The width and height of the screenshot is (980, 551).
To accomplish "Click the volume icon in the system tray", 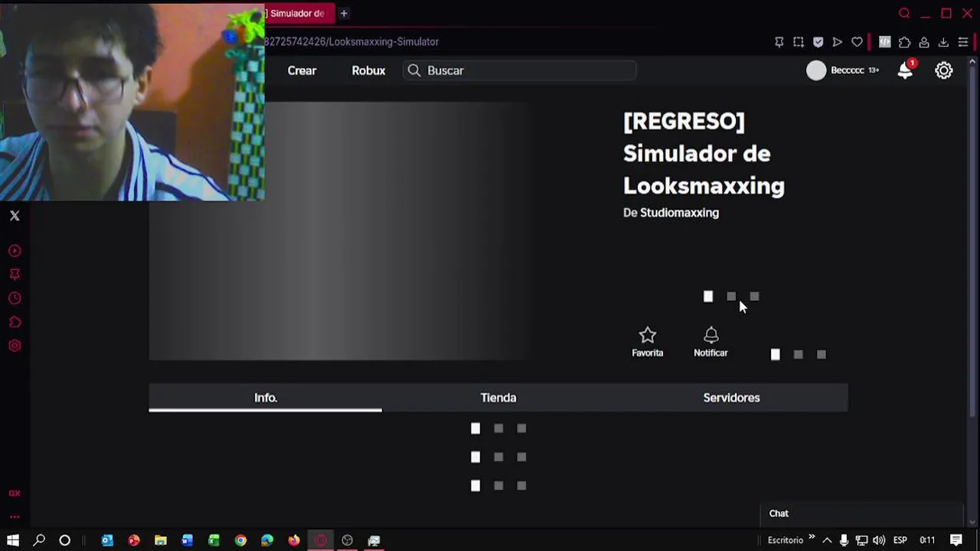I will (x=879, y=540).
